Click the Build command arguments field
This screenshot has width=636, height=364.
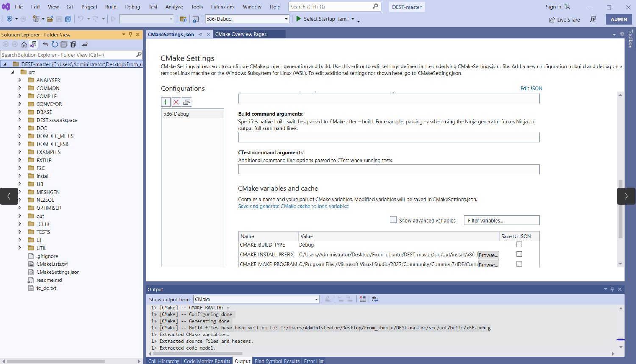coord(389,137)
